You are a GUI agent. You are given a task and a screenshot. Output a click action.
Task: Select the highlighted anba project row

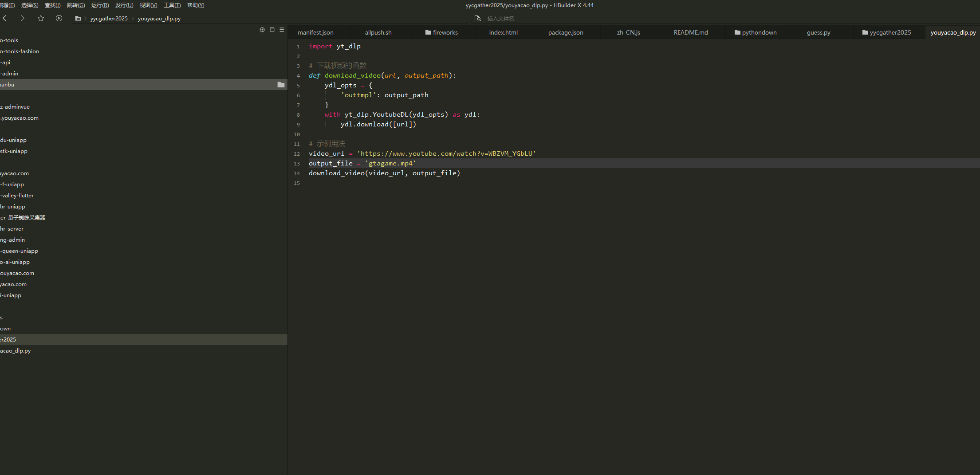(x=144, y=85)
